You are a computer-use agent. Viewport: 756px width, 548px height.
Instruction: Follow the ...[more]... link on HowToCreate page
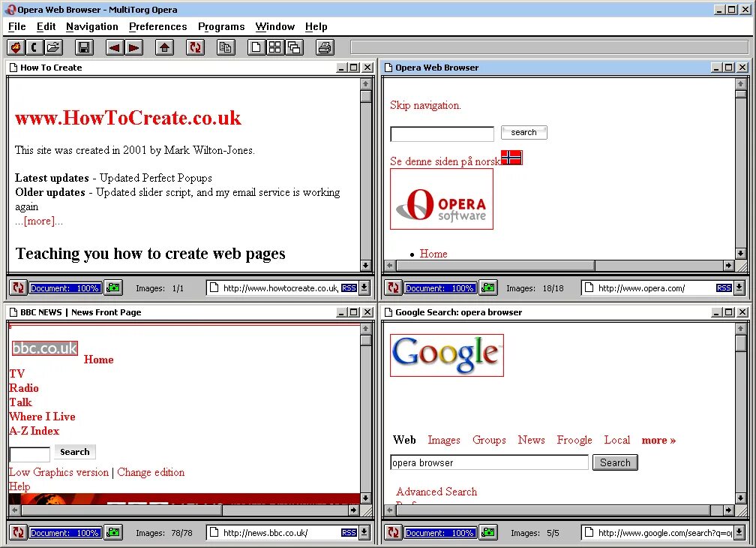coord(39,221)
